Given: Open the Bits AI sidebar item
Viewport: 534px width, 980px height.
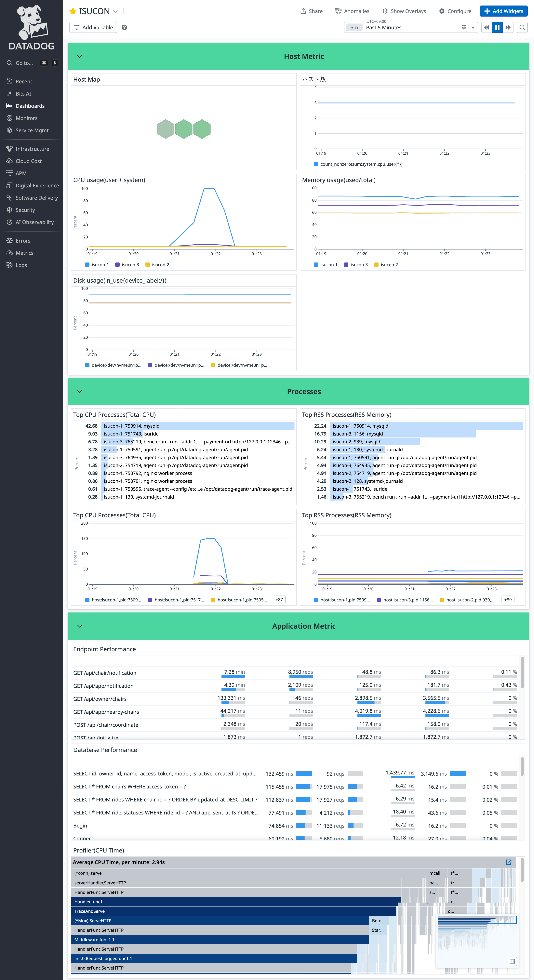Looking at the screenshot, I should (x=23, y=94).
